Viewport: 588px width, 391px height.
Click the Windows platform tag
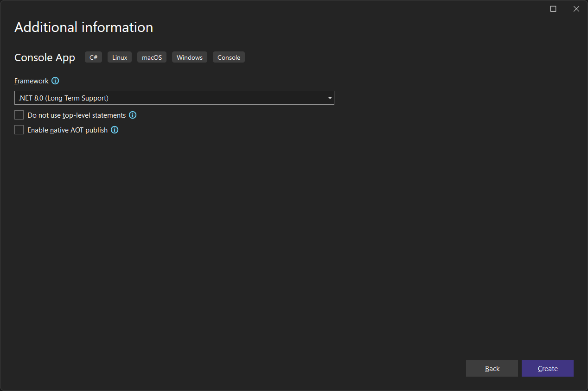point(190,57)
